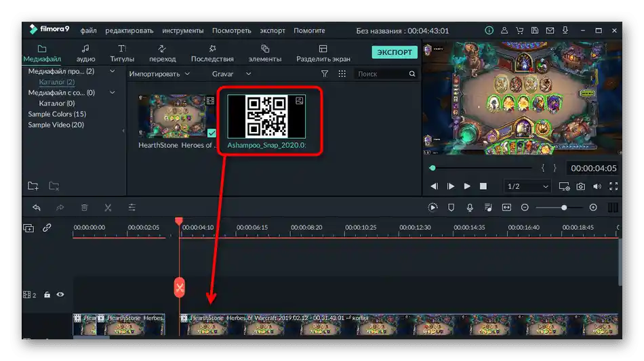Select Sample Video (20)
Screen dimensions: 644x361
point(56,125)
